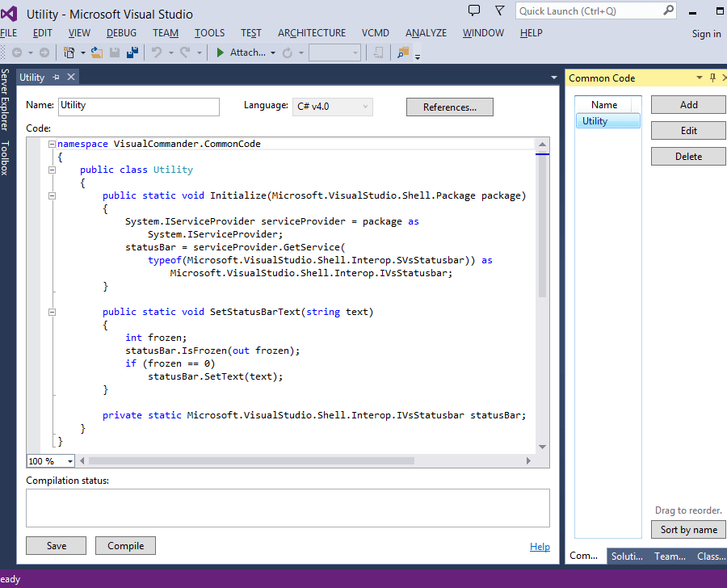This screenshot has height=588, width=727.
Task: Click inside the Name input field
Action: point(137,107)
